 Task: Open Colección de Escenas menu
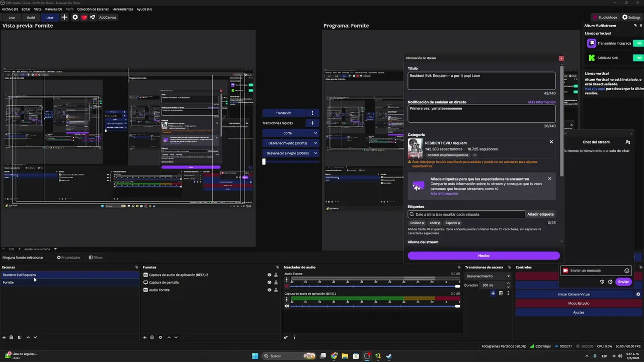[x=93, y=9]
